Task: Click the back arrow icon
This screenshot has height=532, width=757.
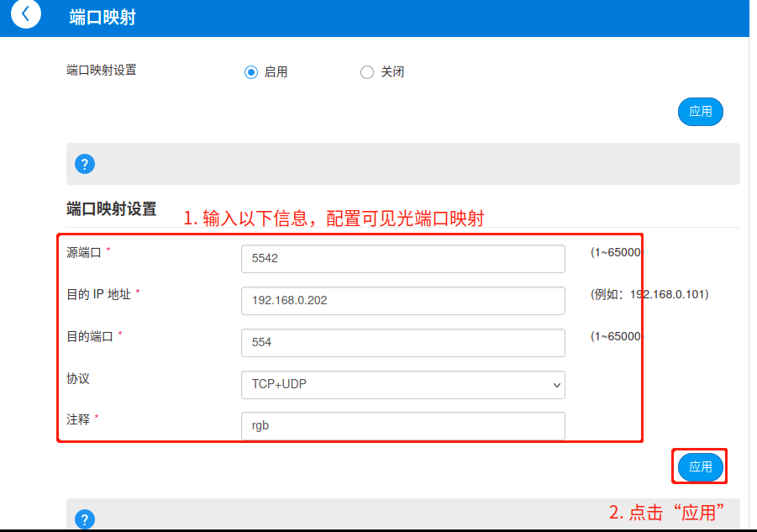Action: click(x=26, y=15)
